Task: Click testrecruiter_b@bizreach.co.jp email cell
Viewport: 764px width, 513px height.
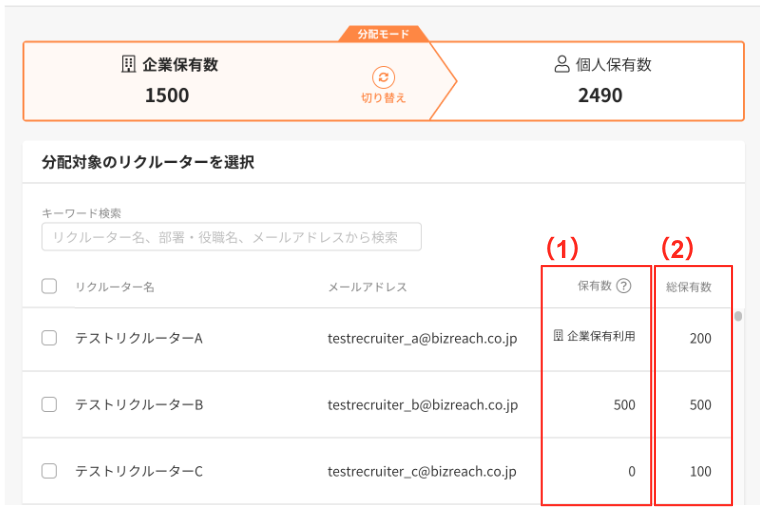Action: click(x=422, y=405)
